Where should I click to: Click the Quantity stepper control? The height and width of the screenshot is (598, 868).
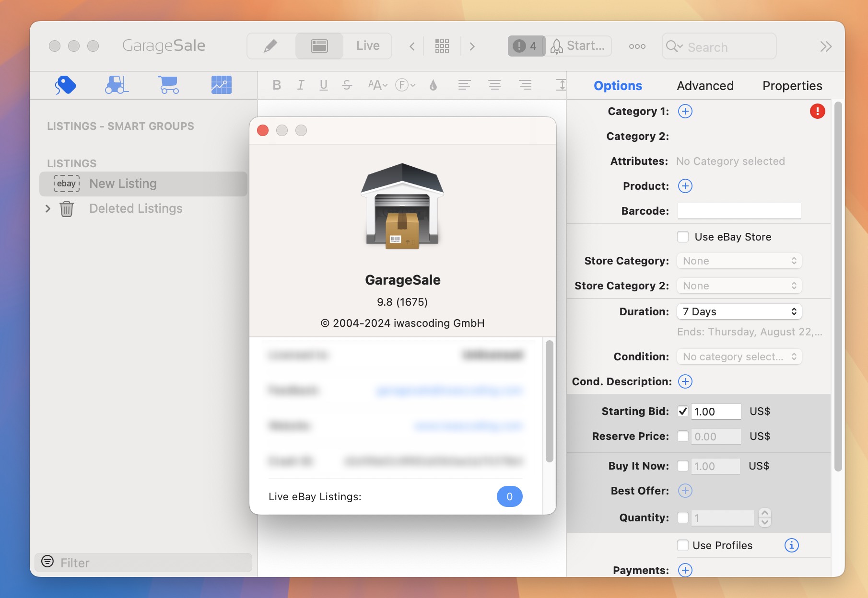(x=765, y=517)
